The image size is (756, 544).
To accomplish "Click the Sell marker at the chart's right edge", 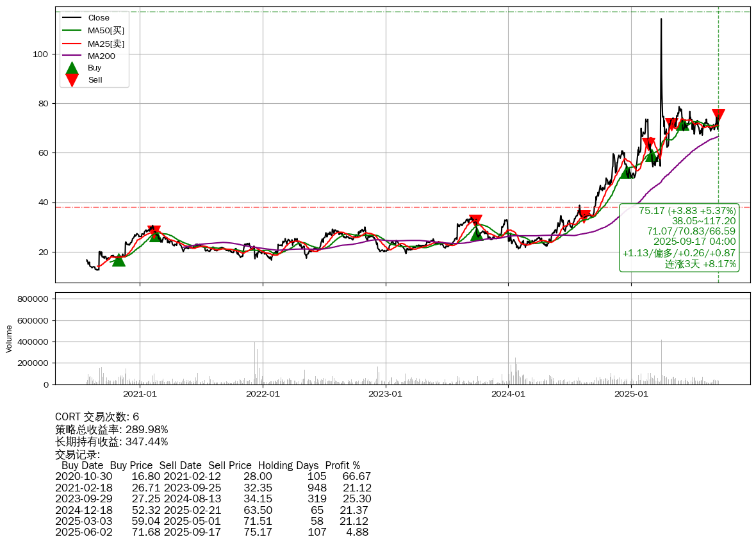I will click(718, 116).
